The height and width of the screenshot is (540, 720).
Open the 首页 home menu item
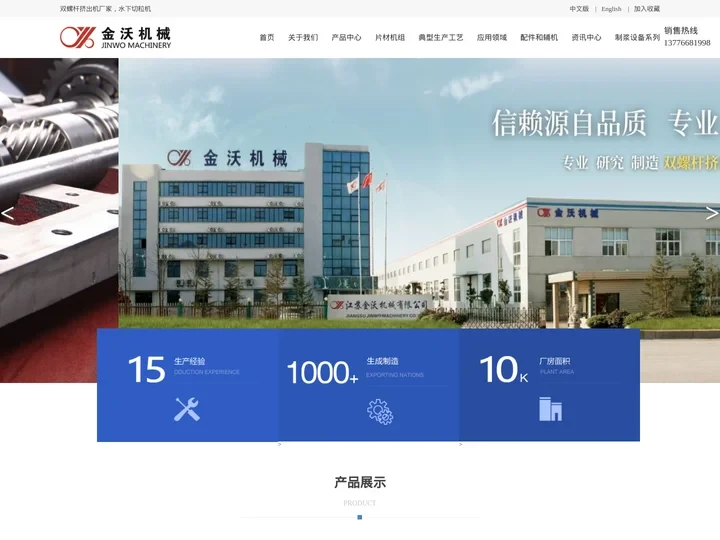coord(267,38)
